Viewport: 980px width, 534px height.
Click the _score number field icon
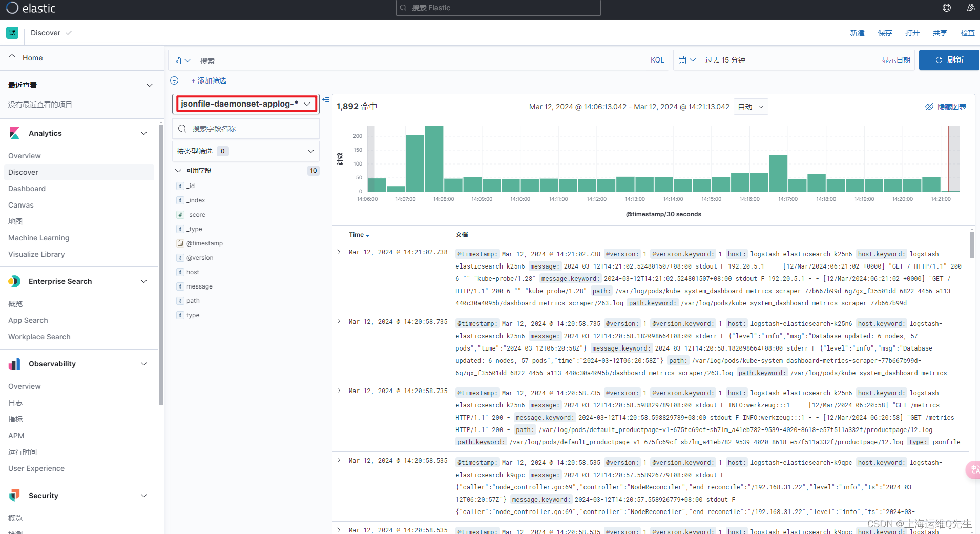pyautogui.click(x=180, y=215)
